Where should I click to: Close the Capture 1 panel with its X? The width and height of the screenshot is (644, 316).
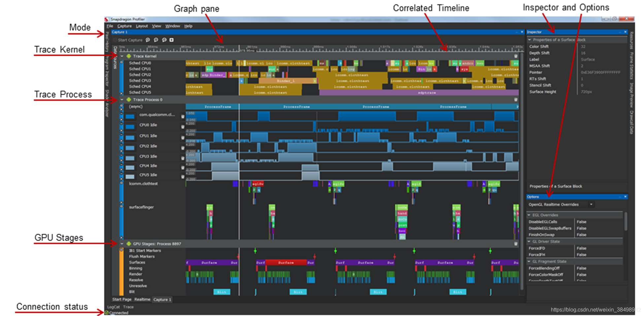point(522,32)
